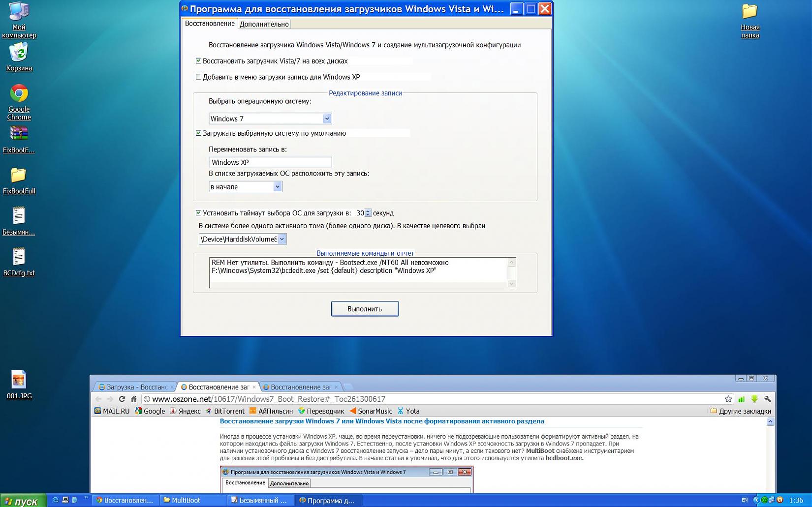Toggle Загружать выбранную систему по умолчанию
The image size is (812, 507).
[198, 133]
